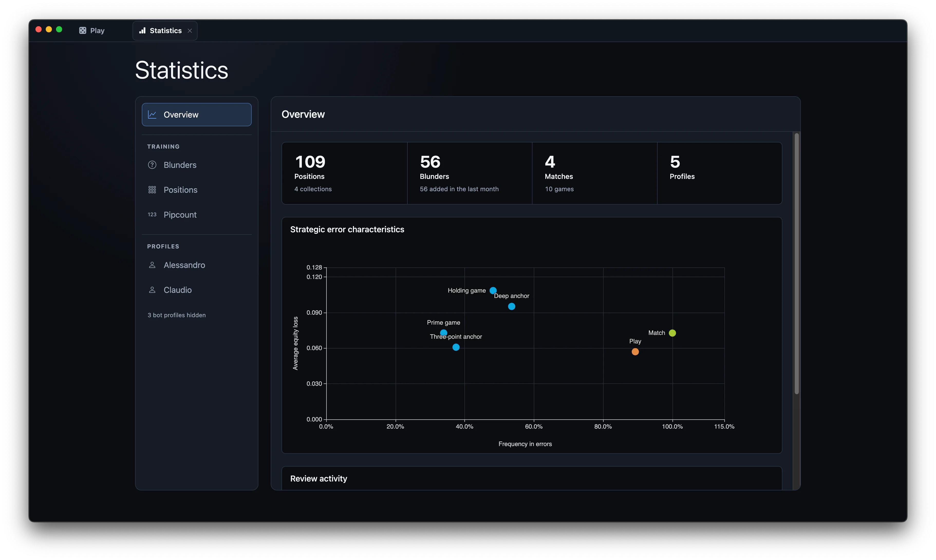The image size is (936, 560).
Task: Open the Overview sidebar item
Action: (x=197, y=115)
